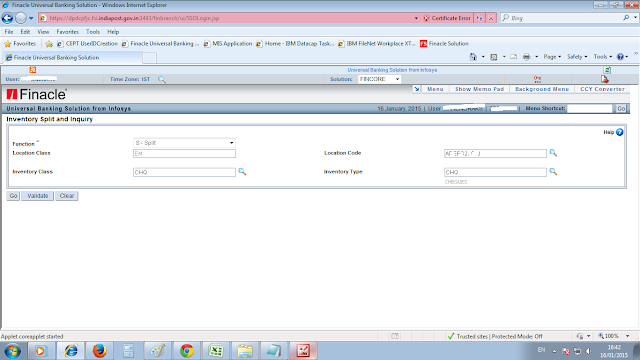Click the arrow icon left of Menu button

pos(416,89)
